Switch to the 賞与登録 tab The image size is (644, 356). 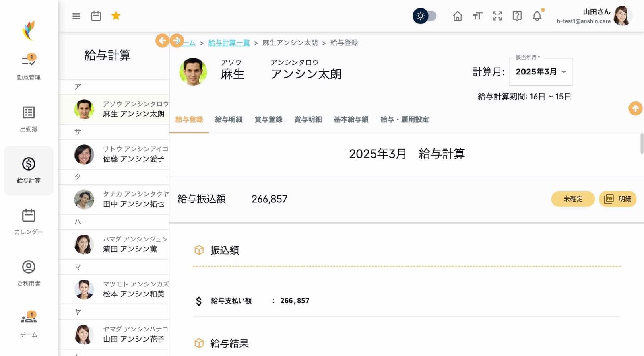pos(268,119)
